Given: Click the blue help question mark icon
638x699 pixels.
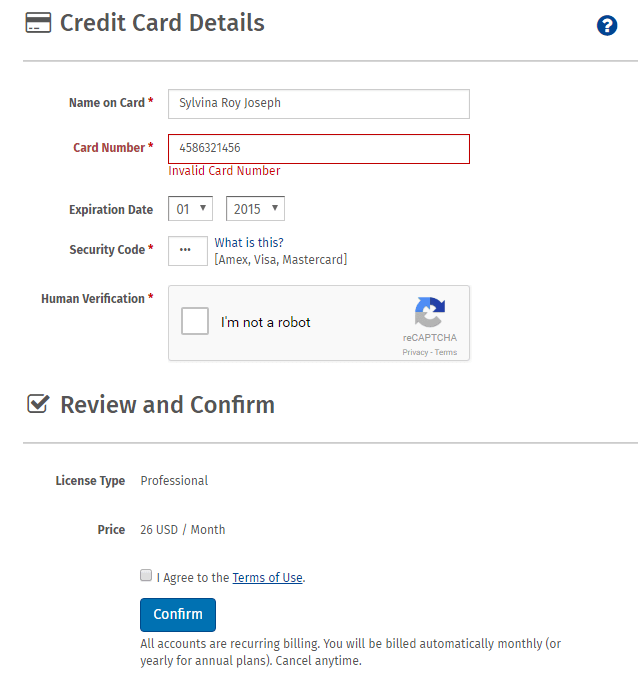Looking at the screenshot, I should (x=607, y=25).
